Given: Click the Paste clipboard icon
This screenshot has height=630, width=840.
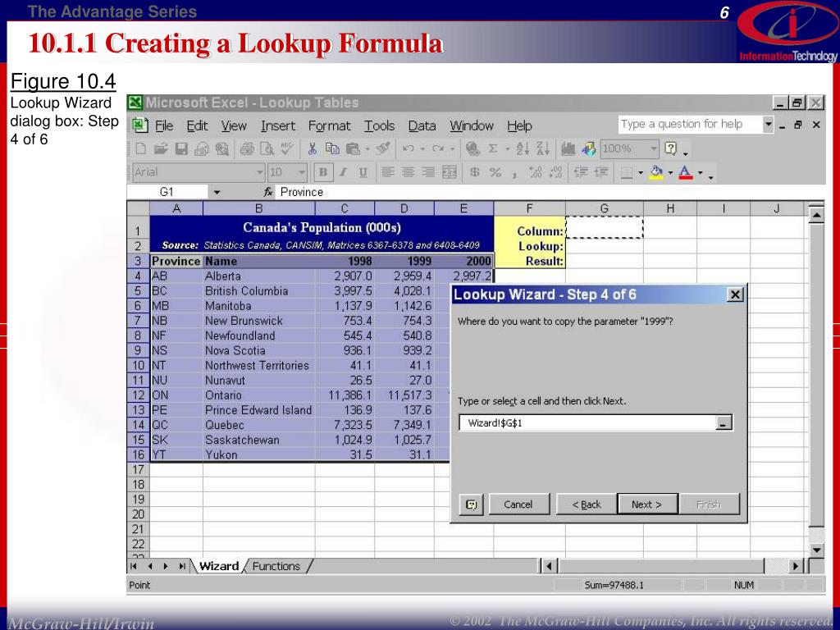Looking at the screenshot, I should (x=353, y=149).
